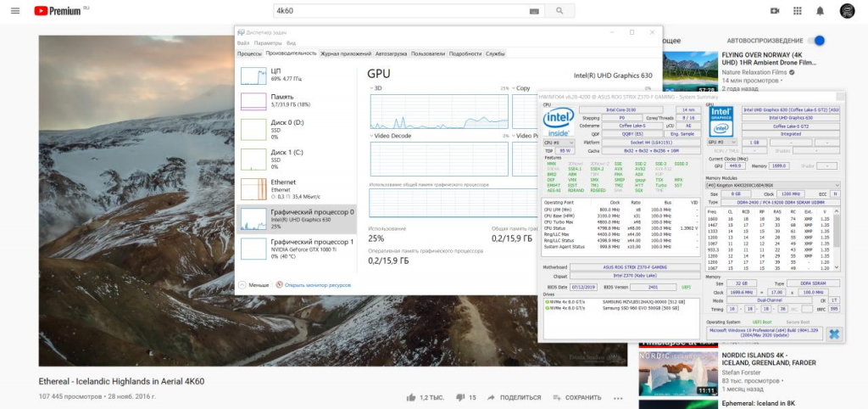Open the account avatar menu
The height and width of the screenshot is (409, 868).
(x=847, y=11)
